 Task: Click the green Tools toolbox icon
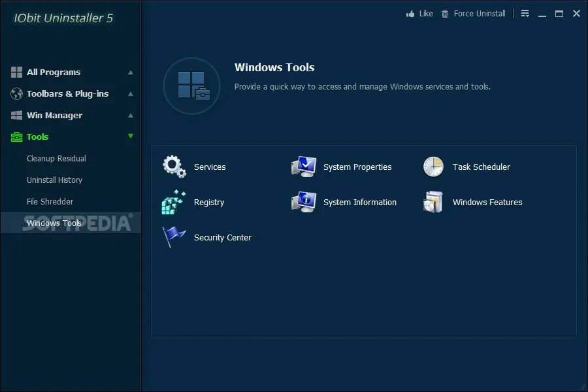(16, 137)
